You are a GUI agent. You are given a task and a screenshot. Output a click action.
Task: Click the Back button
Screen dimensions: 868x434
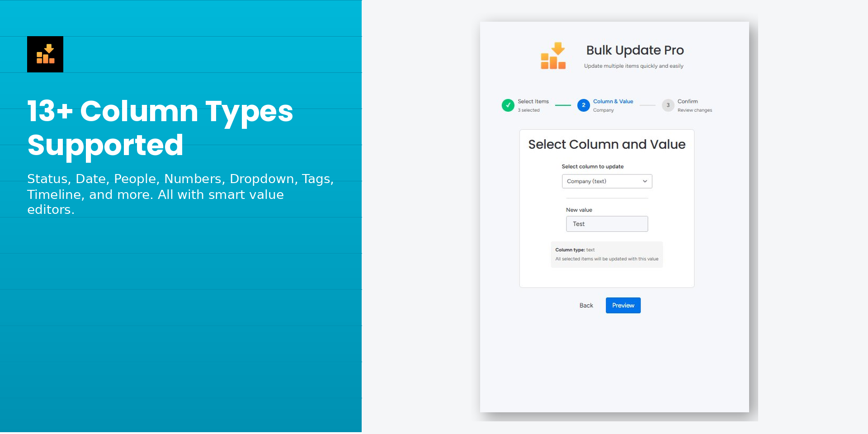(x=586, y=306)
